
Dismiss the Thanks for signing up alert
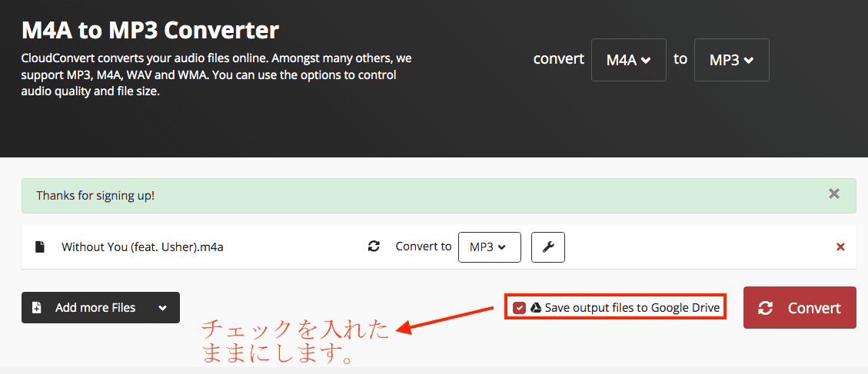tap(834, 194)
